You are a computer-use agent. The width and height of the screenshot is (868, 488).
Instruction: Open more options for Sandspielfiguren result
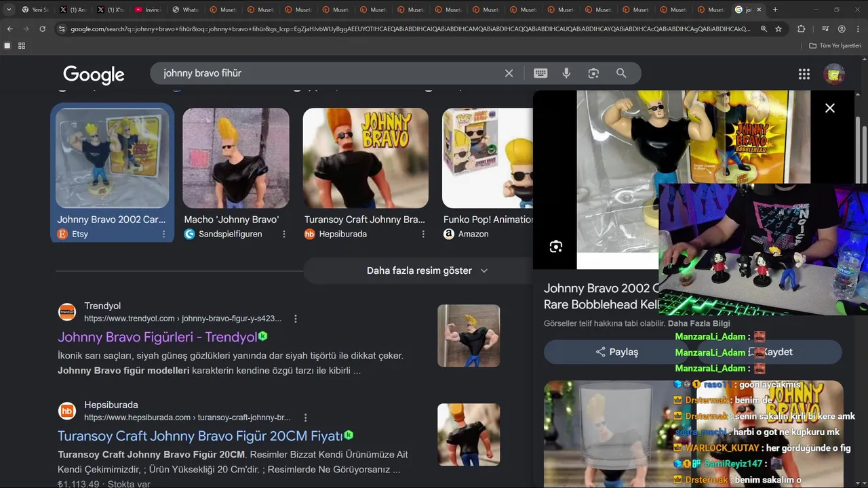click(x=284, y=234)
